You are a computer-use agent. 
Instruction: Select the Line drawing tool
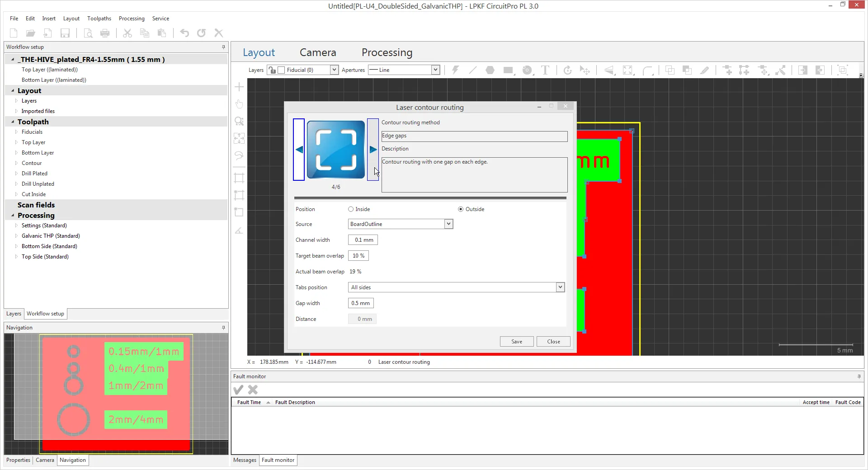473,70
